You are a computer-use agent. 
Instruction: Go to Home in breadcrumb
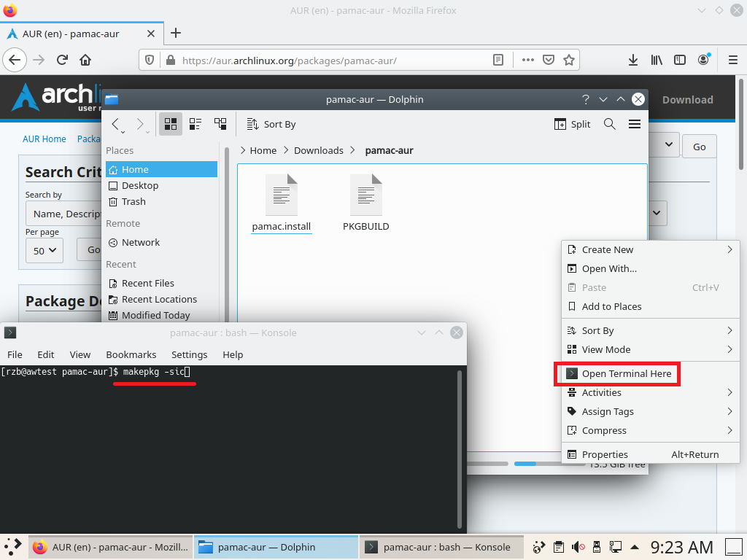coord(263,150)
